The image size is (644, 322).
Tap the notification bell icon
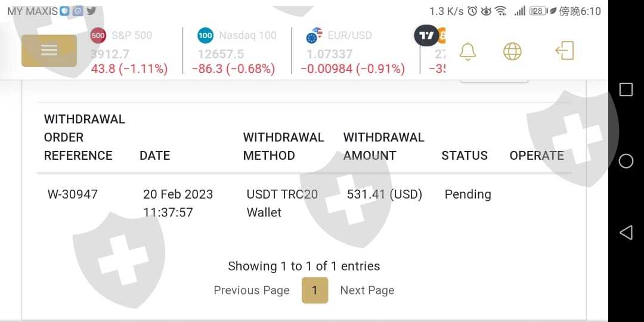coord(468,51)
